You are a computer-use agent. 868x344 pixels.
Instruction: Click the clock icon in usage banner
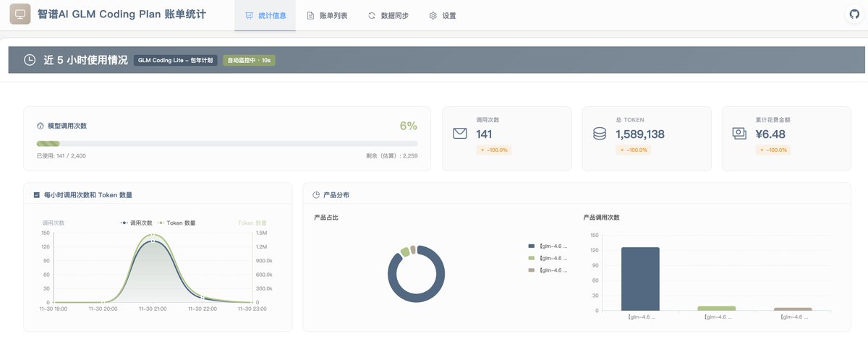pos(30,60)
